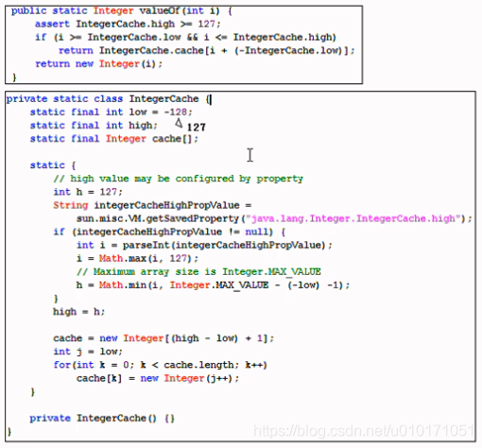This screenshot has height=448, width=482.
Task: Click the 'static final int high;' line
Action: 94,126
